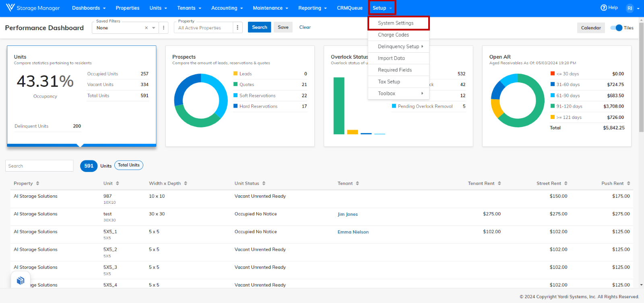Click the 91-120 days $3,708.00 row
The image size is (644, 303).
[587, 106]
